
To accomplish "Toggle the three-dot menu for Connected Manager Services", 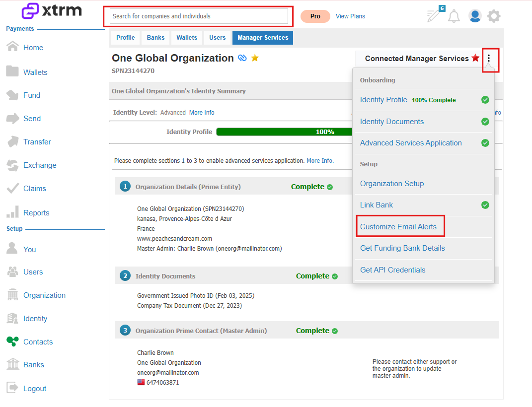I will coord(489,58).
